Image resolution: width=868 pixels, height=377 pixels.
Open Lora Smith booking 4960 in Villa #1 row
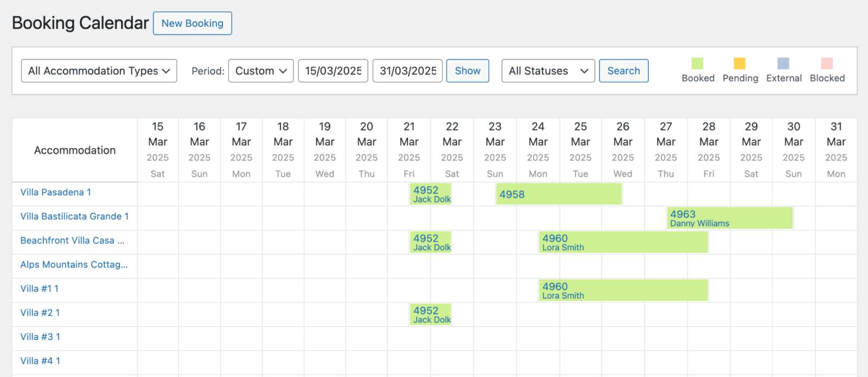[623, 290]
